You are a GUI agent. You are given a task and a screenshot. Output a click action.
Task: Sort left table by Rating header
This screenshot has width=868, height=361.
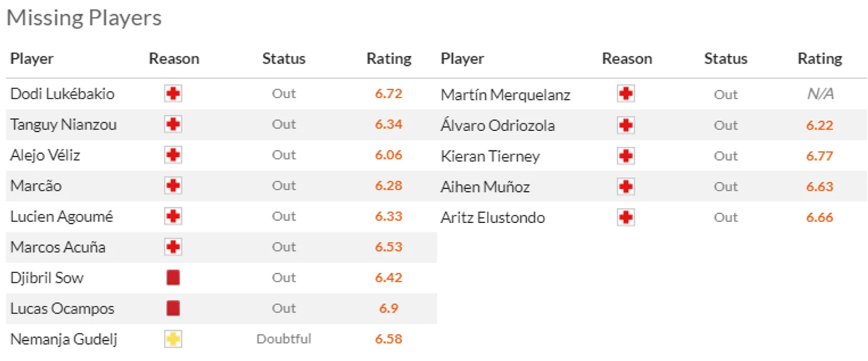tap(389, 59)
